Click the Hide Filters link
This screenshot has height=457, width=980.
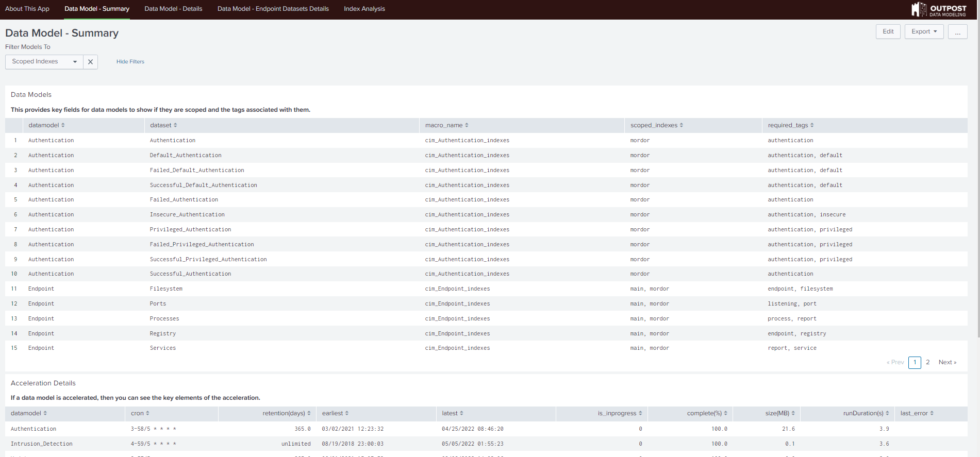tap(130, 62)
